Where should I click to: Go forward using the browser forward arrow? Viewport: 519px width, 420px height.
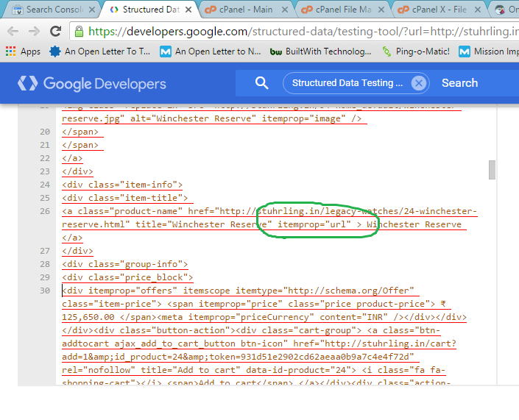point(34,32)
